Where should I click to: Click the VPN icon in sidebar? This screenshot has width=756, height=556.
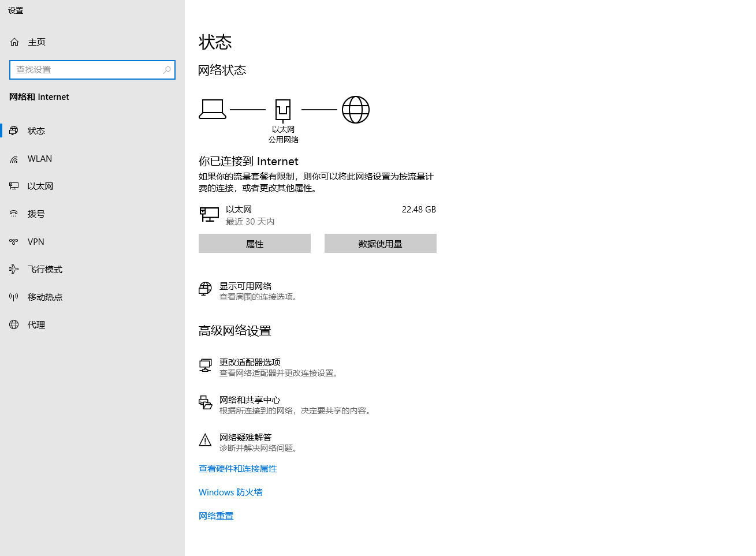14,242
